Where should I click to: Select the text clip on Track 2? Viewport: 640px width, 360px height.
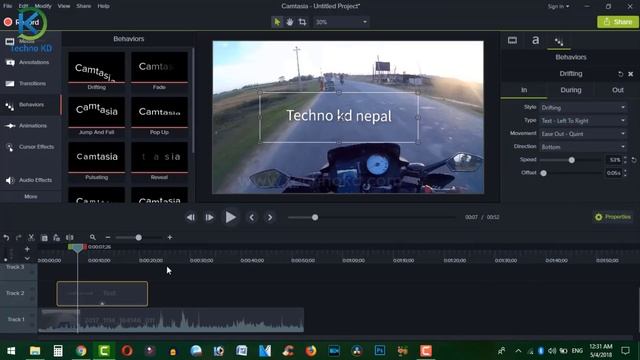pyautogui.click(x=102, y=293)
